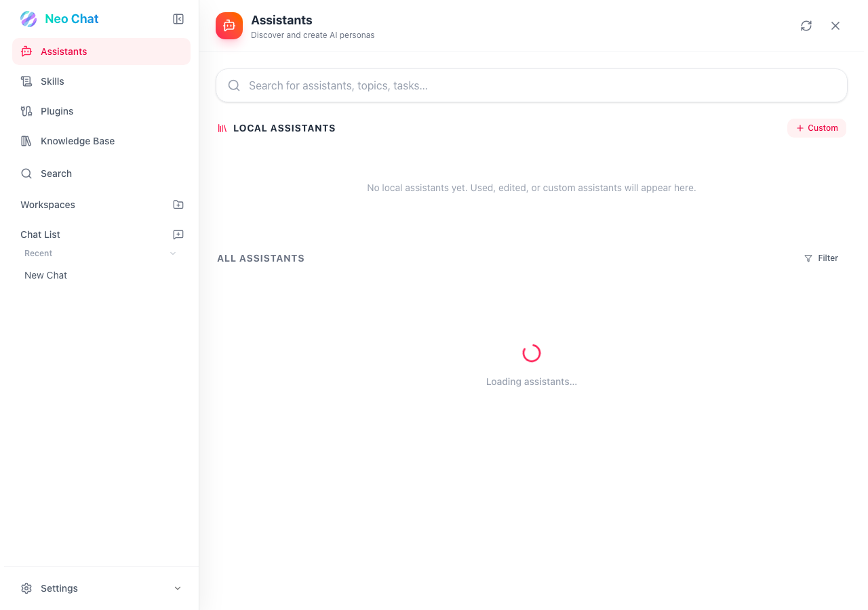Click the Neo Chat title text
The width and height of the screenshot is (868, 610).
point(72,19)
